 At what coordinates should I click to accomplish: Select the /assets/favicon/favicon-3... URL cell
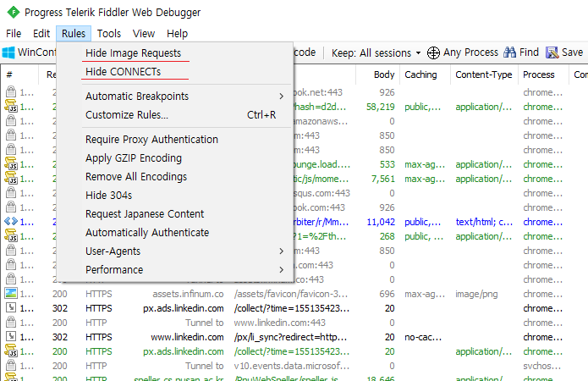(x=291, y=294)
